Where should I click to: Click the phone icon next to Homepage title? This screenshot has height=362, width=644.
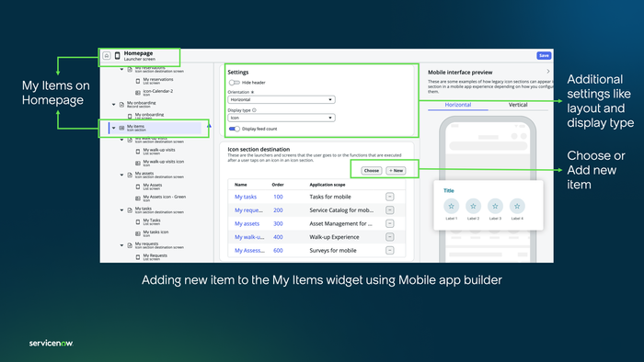tap(118, 56)
